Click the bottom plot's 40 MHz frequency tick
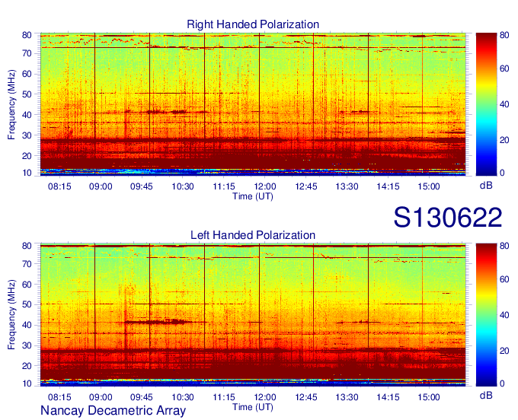 click(27, 326)
